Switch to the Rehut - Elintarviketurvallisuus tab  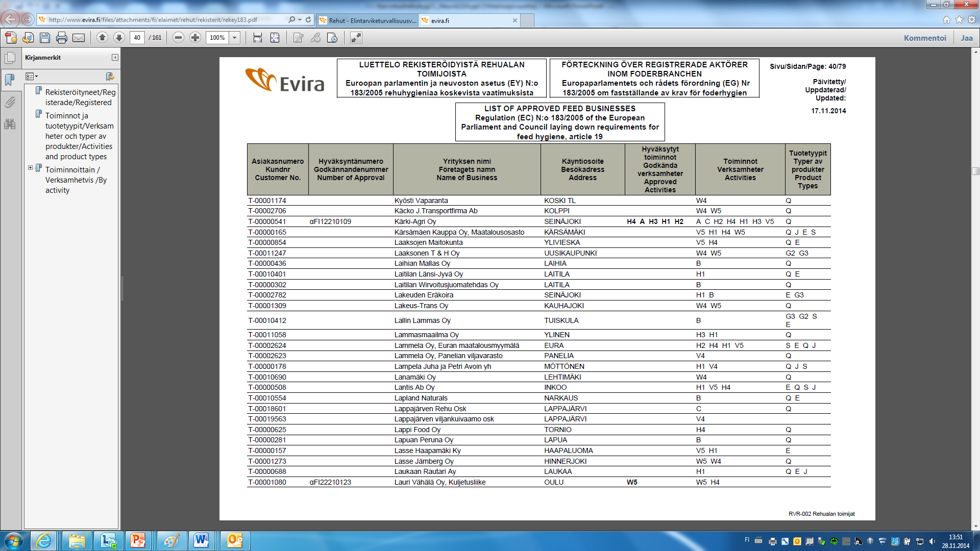tap(367, 20)
